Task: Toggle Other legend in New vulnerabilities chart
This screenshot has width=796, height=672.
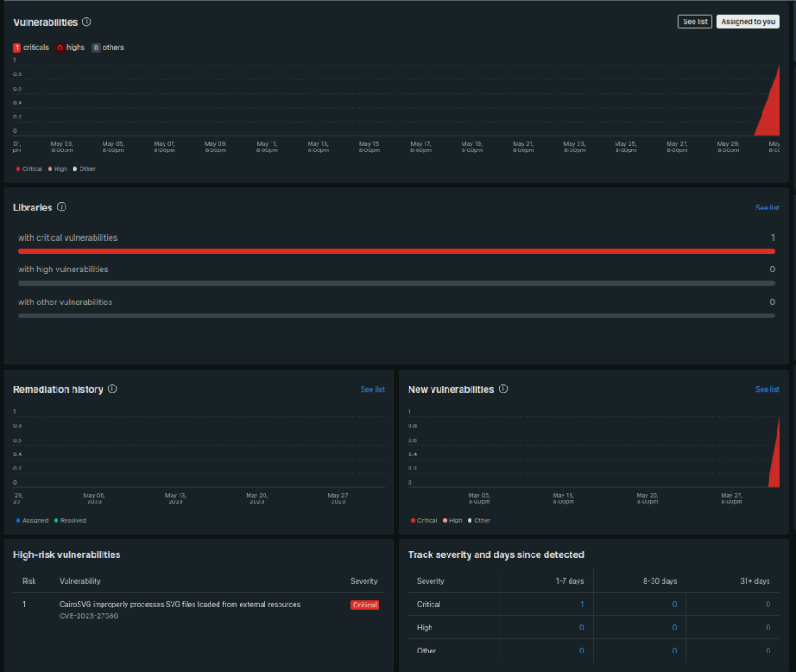Action: point(478,521)
